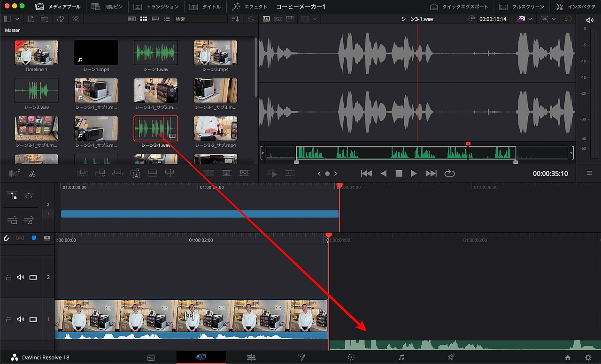
Task: Open project settings gear icon
Action: click(589, 357)
